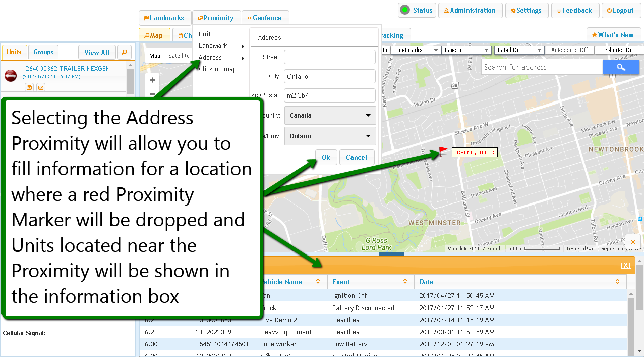The image size is (644, 357).
Task: Click the open envelope icon under TRAILER NEXGEN
Action: coord(29,87)
